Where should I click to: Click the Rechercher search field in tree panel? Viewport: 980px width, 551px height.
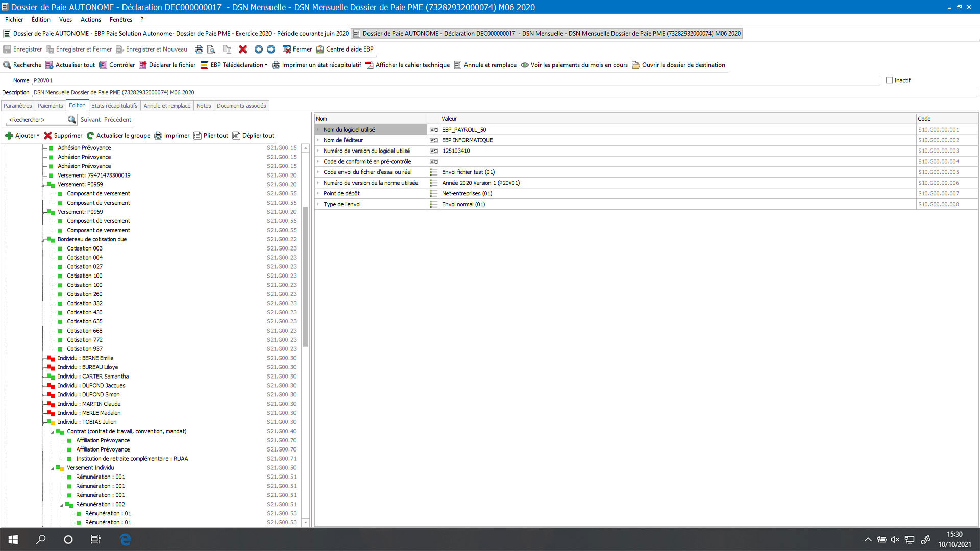coord(36,120)
